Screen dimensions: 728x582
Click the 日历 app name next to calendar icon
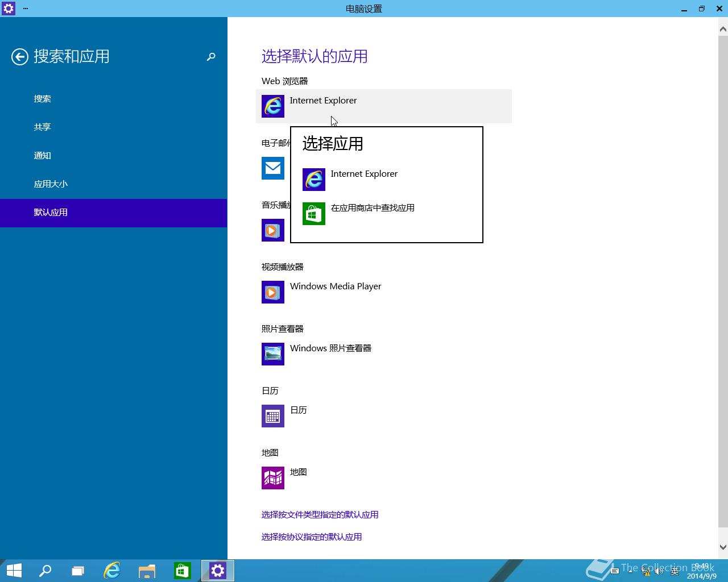click(299, 410)
